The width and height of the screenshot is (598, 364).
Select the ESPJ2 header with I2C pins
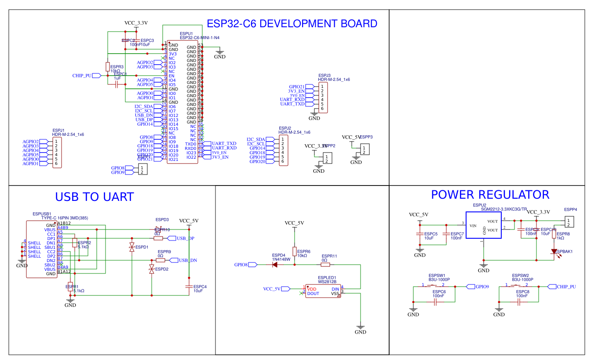point(283,150)
